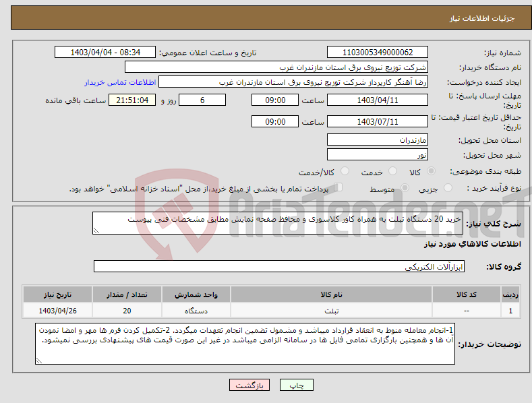Click the تبلت item name cell
Image resolution: width=532 pixels, height=403 pixels.
[x=332, y=311]
